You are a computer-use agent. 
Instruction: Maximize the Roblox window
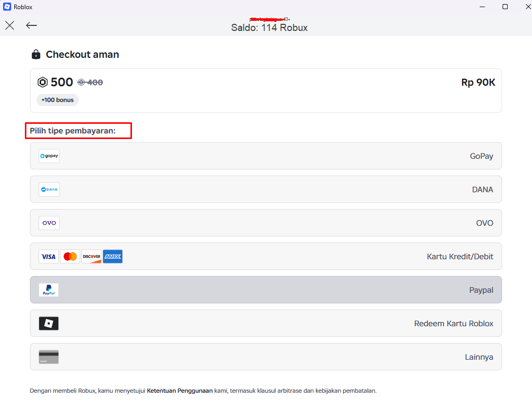[505, 7]
